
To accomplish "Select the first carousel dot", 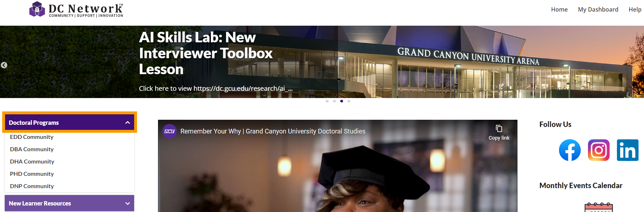I will [x=327, y=101].
